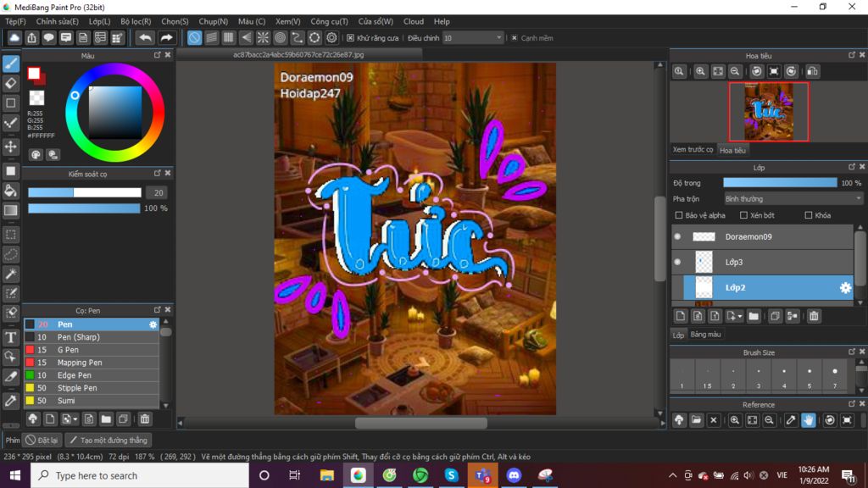This screenshot has width=868, height=488.
Task: Select the Brush tool in left toolbar
Action: 10,64
